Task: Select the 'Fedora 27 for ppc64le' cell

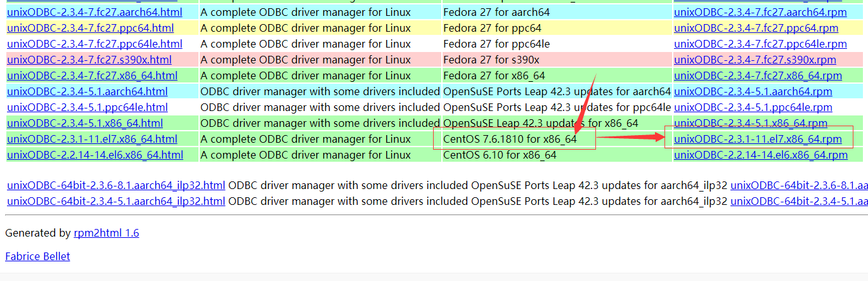Action: [x=557, y=44]
